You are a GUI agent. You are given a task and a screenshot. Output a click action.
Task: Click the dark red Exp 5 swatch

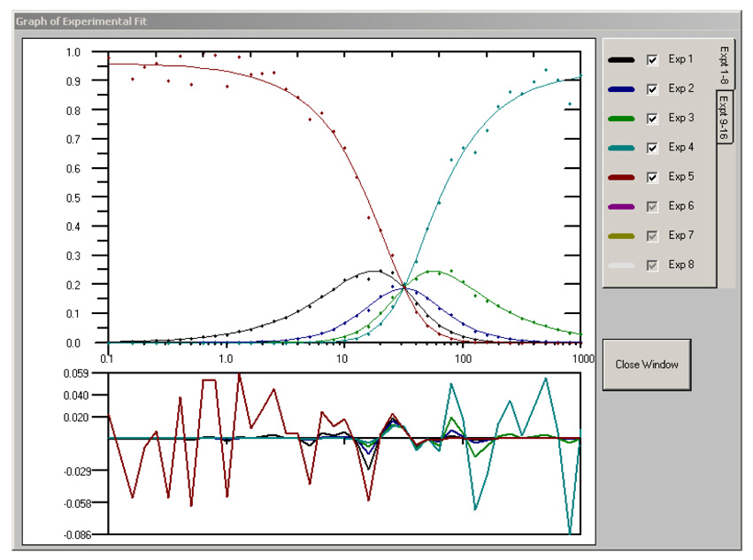tap(621, 177)
